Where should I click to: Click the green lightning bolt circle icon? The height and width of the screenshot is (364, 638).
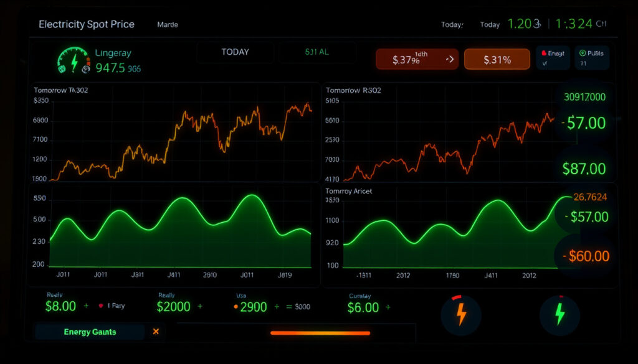(x=560, y=315)
